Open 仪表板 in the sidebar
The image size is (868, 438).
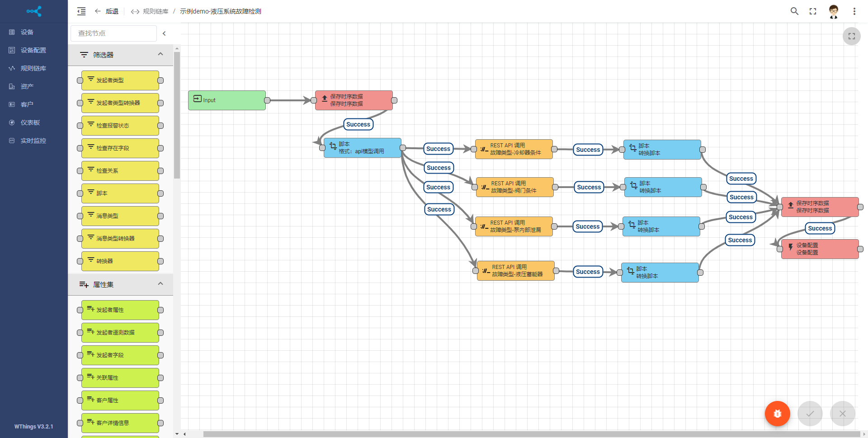pyautogui.click(x=34, y=122)
